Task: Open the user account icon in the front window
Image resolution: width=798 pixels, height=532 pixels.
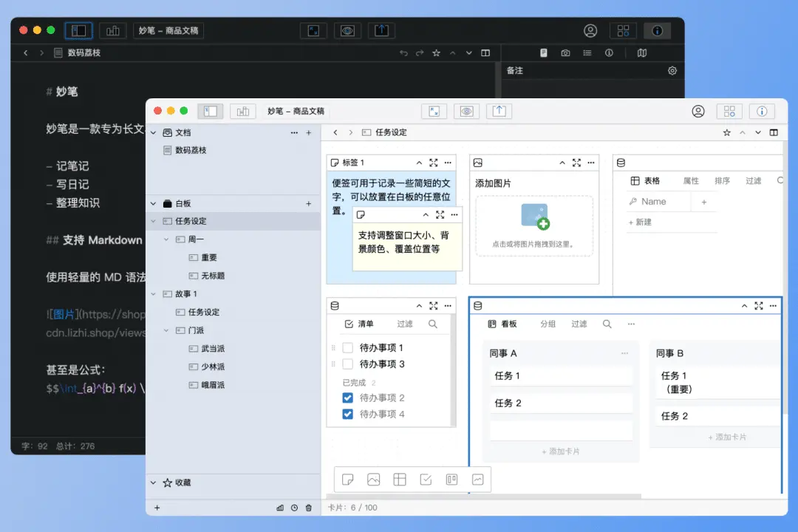Action: coord(698,111)
